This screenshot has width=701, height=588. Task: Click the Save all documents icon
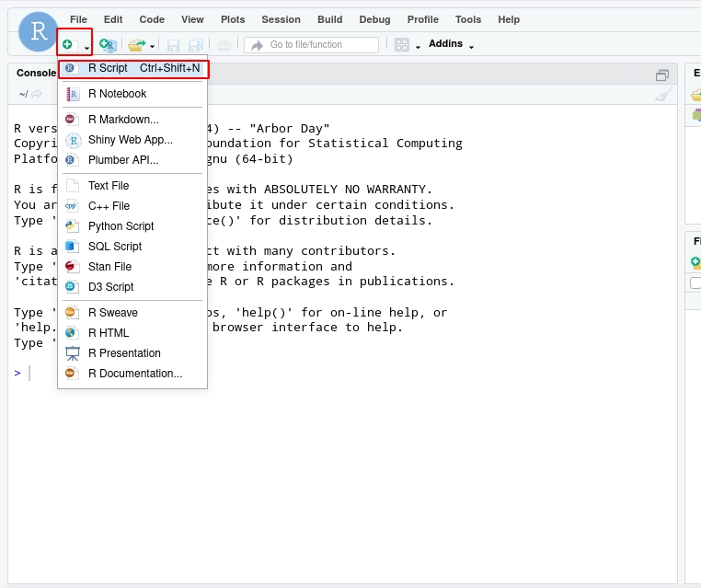[x=195, y=44]
